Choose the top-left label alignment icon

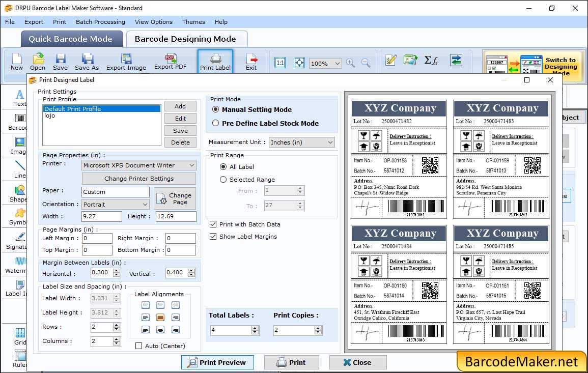coord(146,305)
